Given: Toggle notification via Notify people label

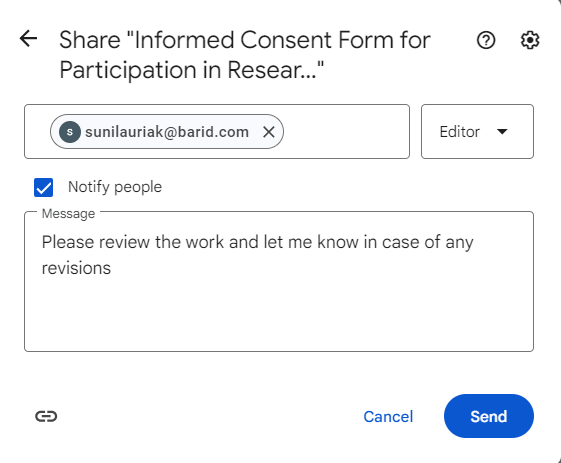Looking at the screenshot, I should (x=115, y=187).
